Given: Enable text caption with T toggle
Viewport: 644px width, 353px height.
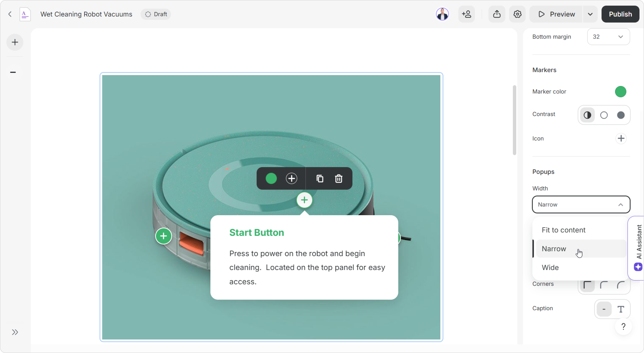Looking at the screenshot, I should (x=621, y=309).
